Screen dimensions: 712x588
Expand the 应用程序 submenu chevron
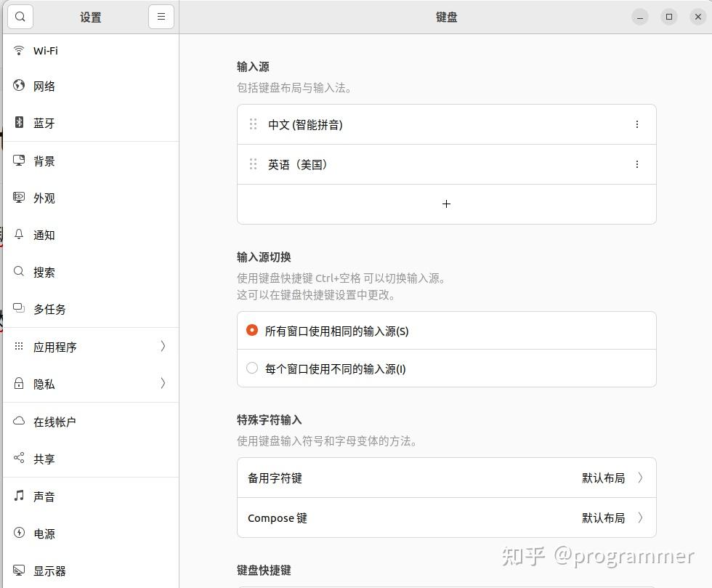163,346
